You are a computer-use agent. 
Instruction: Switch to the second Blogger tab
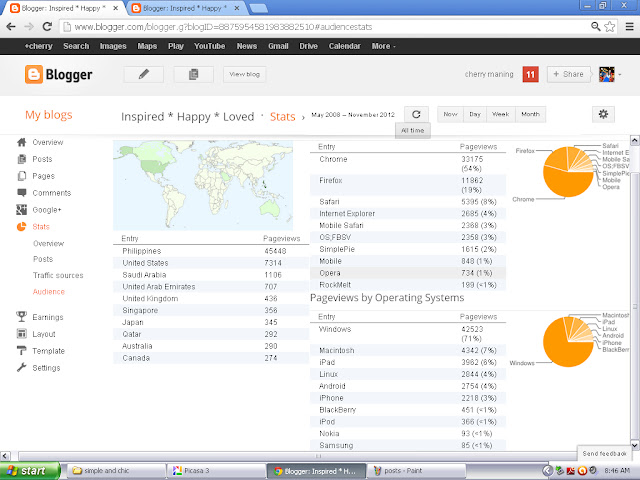click(x=184, y=8)
